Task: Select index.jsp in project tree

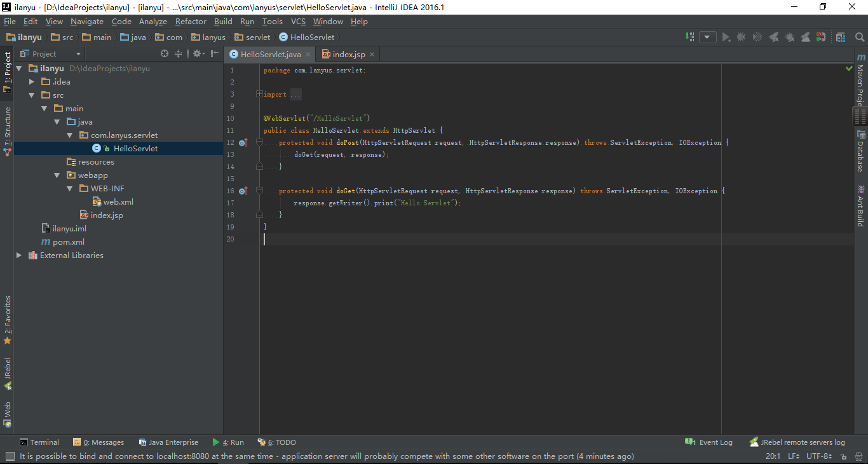Action: click(x=101, y=215)
